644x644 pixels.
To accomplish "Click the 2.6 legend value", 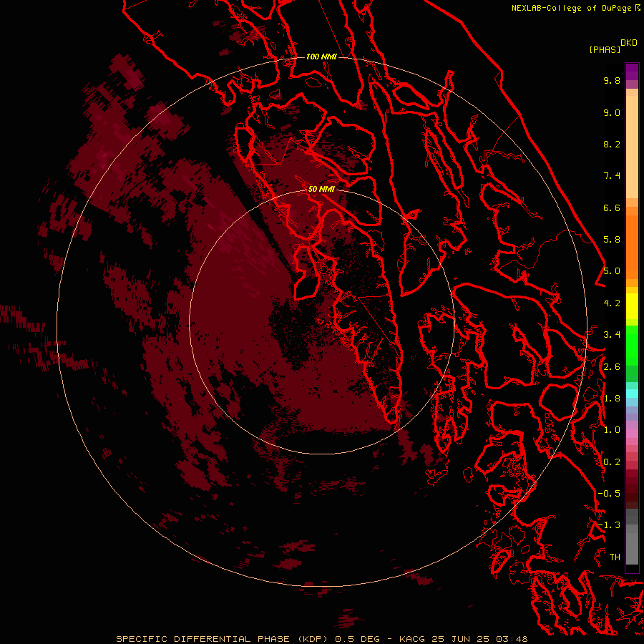I will point(612,367).
